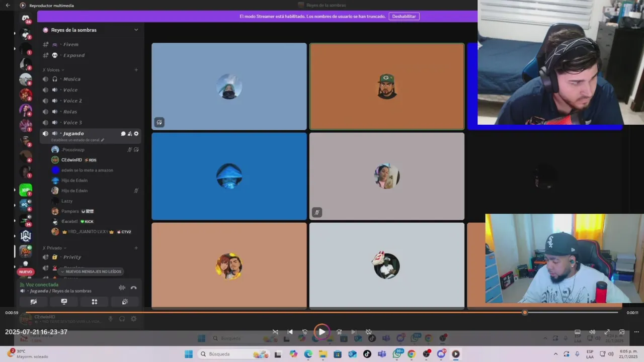Add a channel to X Voices category
The width and height of the screenshot is (644, 362).
click(x=136, y=70)
